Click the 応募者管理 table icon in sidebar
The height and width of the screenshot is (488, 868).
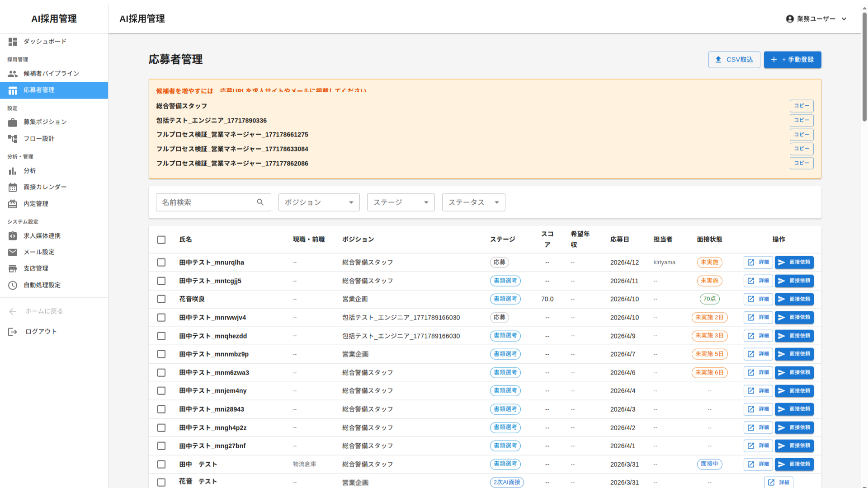coord(13,90)
